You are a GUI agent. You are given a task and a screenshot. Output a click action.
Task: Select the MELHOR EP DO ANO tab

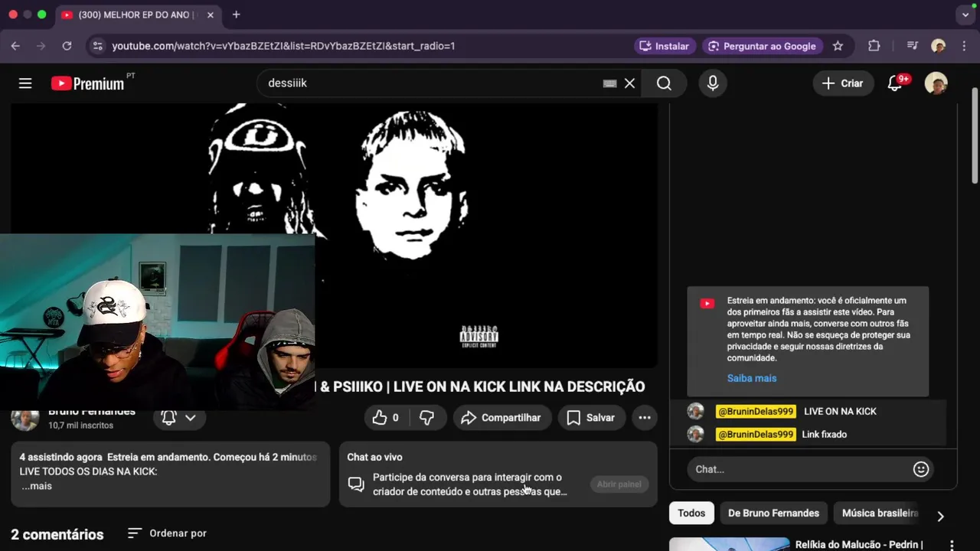[138, 15]
